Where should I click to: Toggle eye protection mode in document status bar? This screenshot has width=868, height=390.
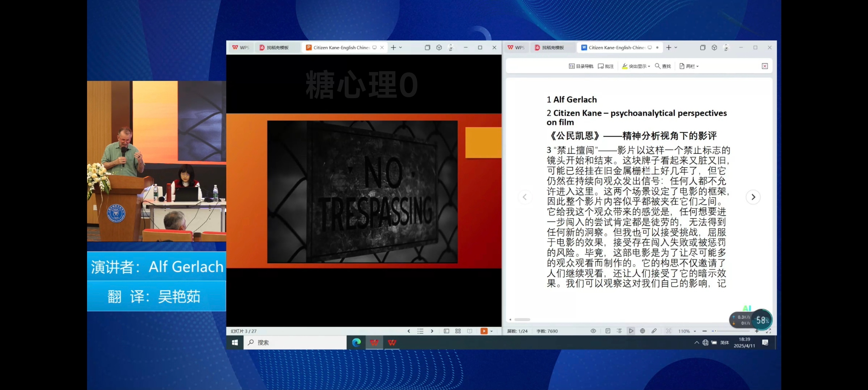(593, 331)
